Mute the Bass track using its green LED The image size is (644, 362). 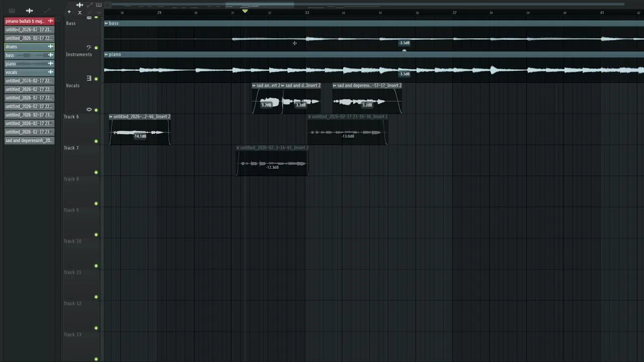96,48
